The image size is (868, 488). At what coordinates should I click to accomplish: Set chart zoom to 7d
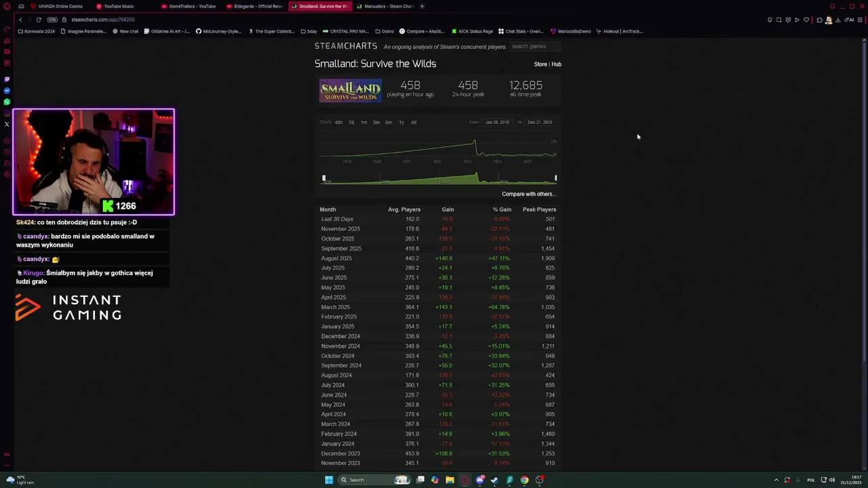[351, 123]
